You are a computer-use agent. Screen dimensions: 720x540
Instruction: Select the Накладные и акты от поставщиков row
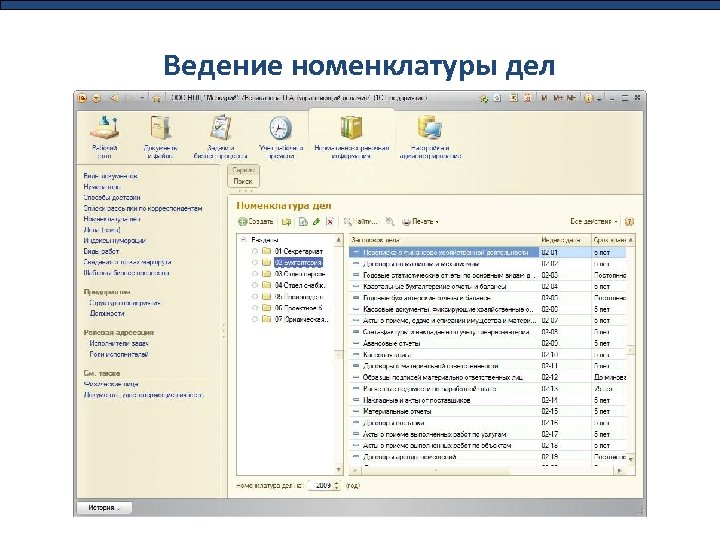488,400
